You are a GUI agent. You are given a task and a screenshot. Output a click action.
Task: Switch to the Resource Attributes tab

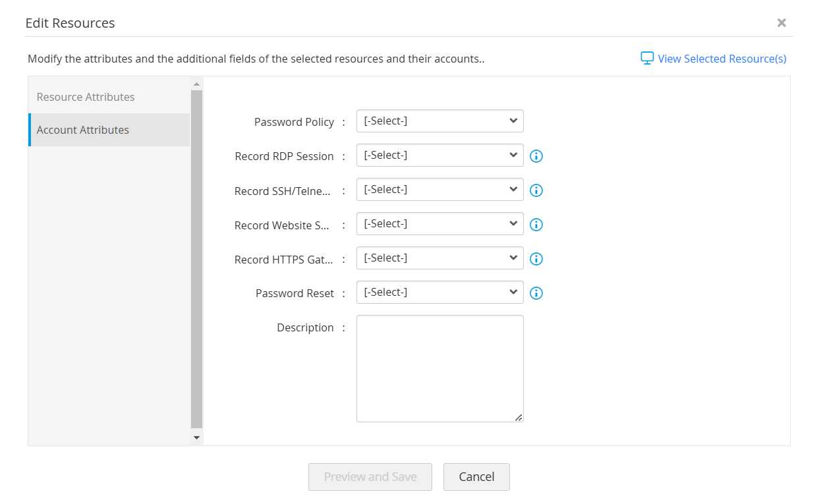point(86,97)
